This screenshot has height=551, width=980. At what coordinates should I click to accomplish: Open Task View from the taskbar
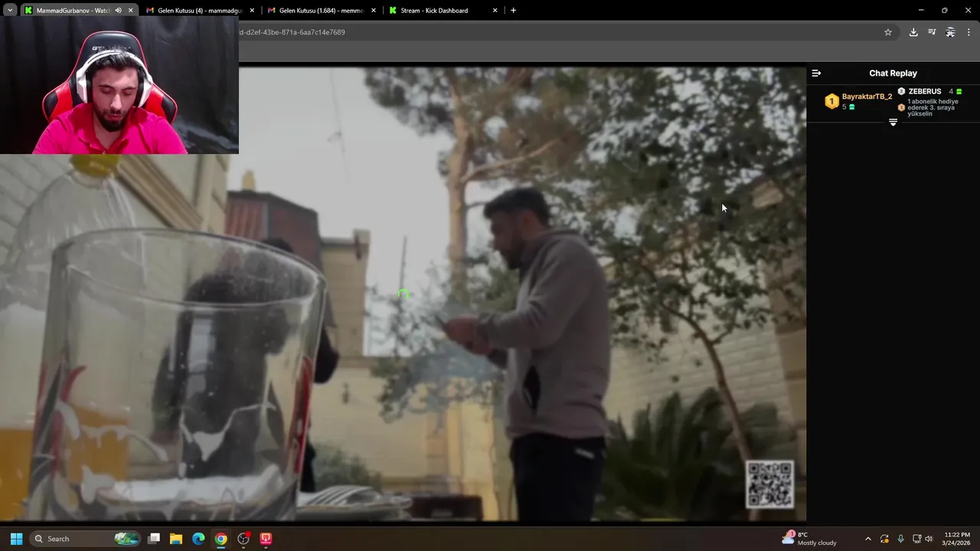click(x=154, y=539)
